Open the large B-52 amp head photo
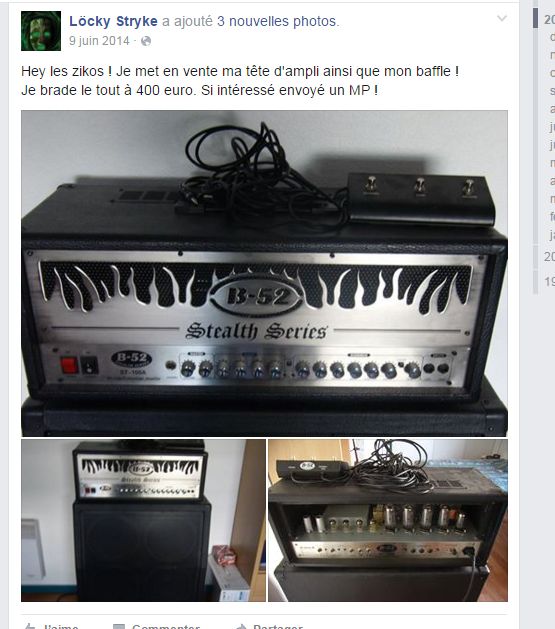This screenshot has height=629, width=555. click(x=264, y=273)
